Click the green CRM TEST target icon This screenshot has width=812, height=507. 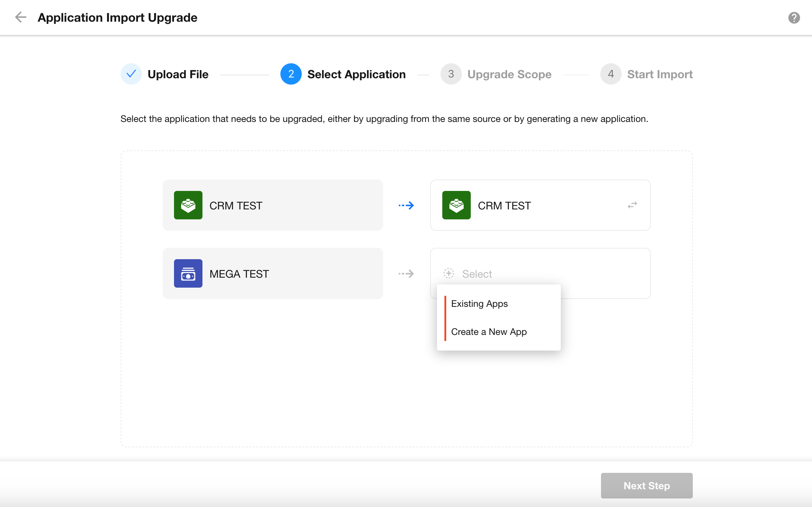click(456, 205)
